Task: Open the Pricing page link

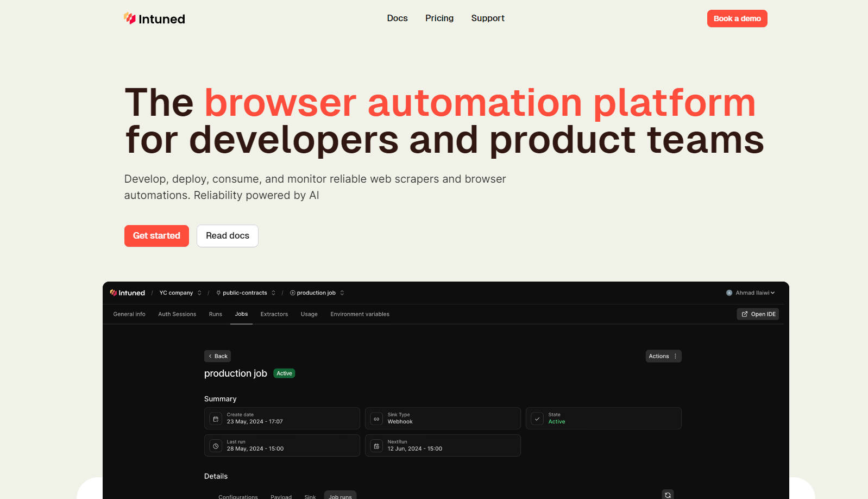Action: [x=439, y=18]
